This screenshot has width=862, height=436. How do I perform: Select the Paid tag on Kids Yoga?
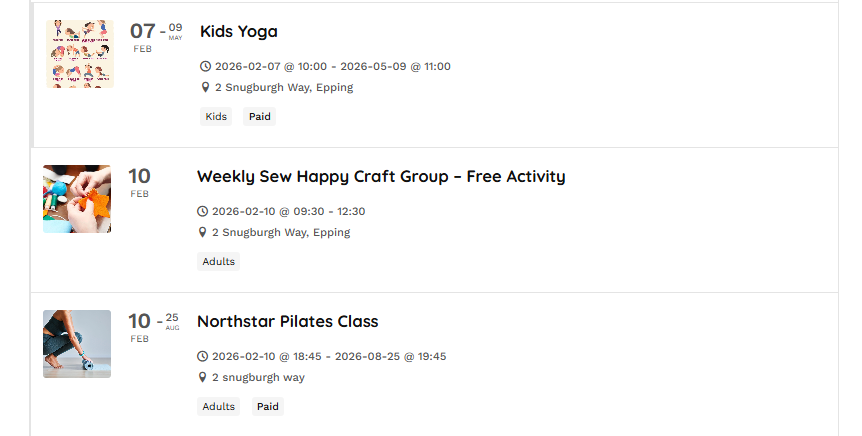click(x=260, y=117)
